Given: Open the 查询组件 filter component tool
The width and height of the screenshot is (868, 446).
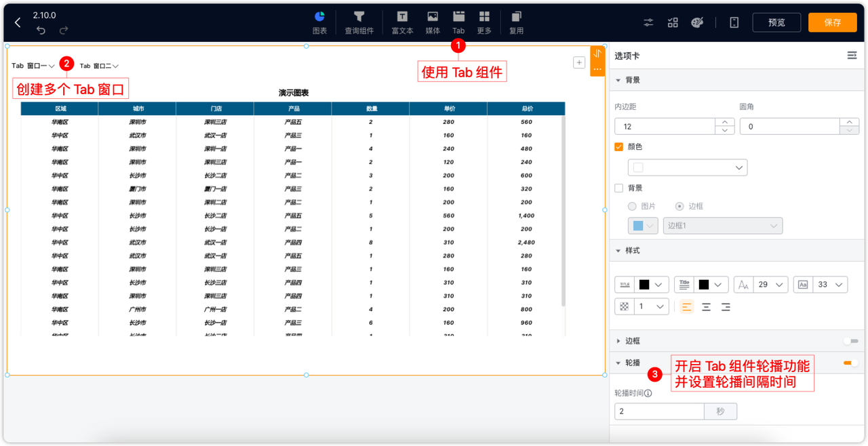Looking at the screenshot, I should point(359,20).
